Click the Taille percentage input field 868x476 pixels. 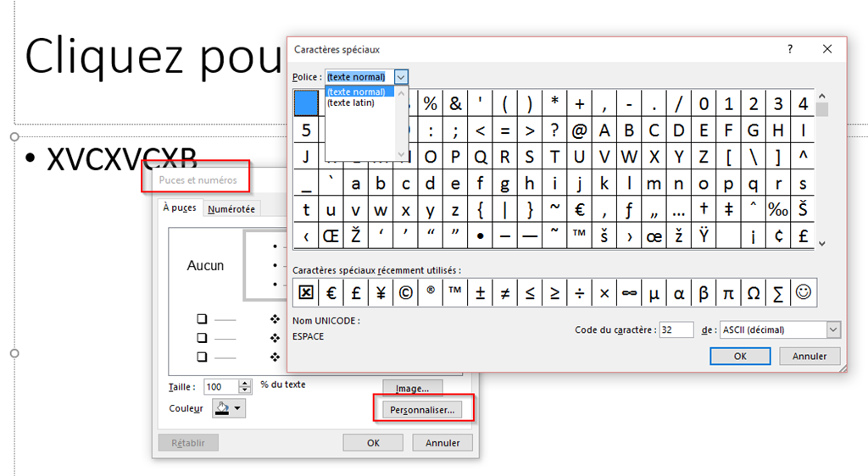221,387
